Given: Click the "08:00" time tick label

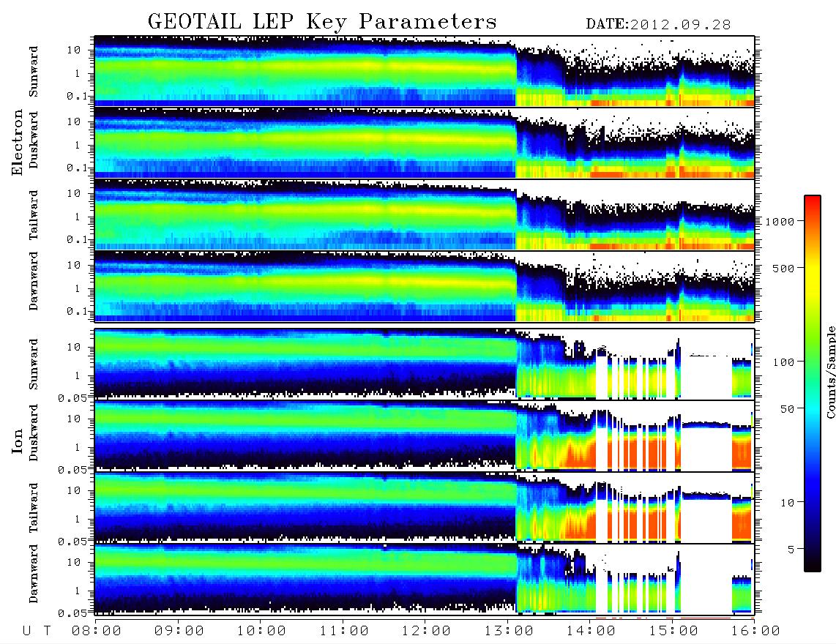Looking at the screenshot, I should click(97, 631).
